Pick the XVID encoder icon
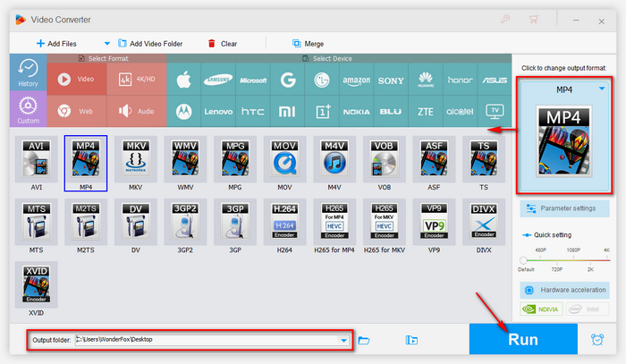 pyautogui.click(x=37, y=284)
